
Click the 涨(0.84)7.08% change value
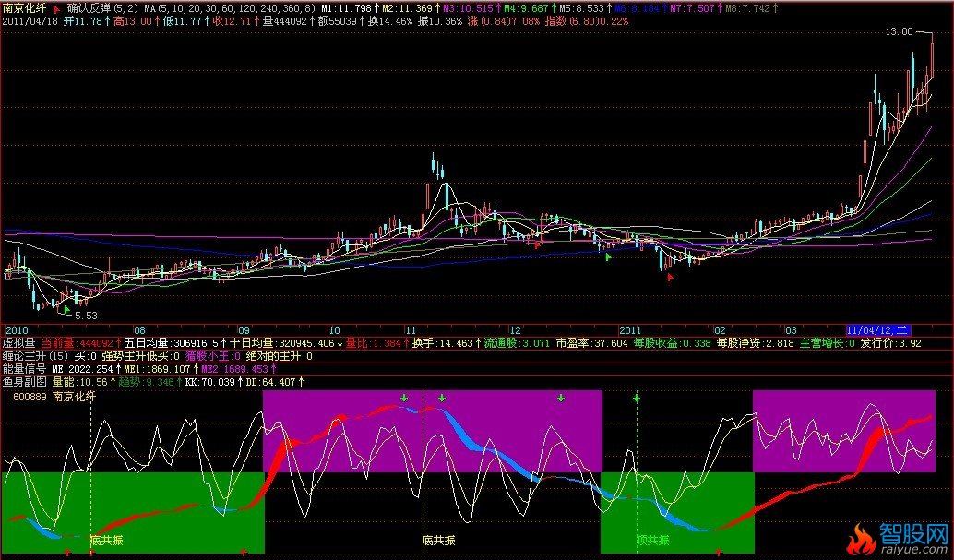coord(503,21)
